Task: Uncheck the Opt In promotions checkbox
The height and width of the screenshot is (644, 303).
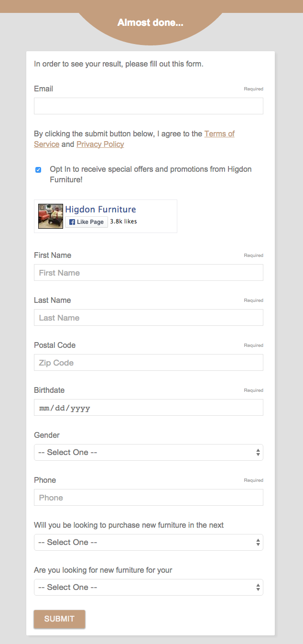Action: [x=38, y=170]
